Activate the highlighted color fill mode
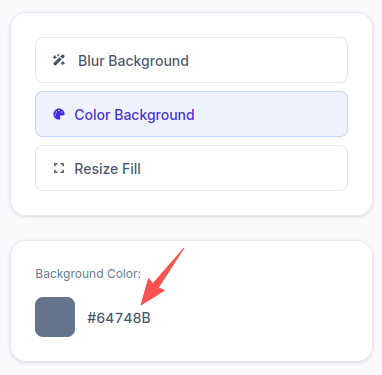The width and height of the screenshot is (382, 375). click(x=191, y=114)
